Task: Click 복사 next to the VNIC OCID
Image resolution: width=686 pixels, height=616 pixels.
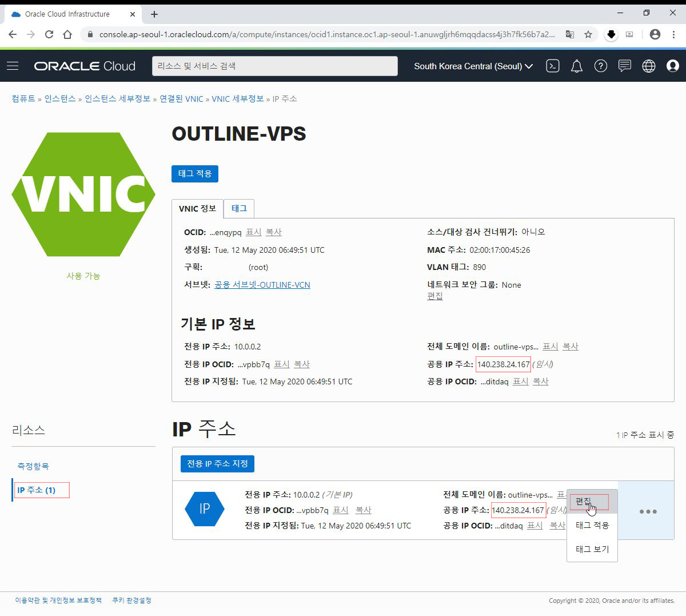Action: click(274, 232)
